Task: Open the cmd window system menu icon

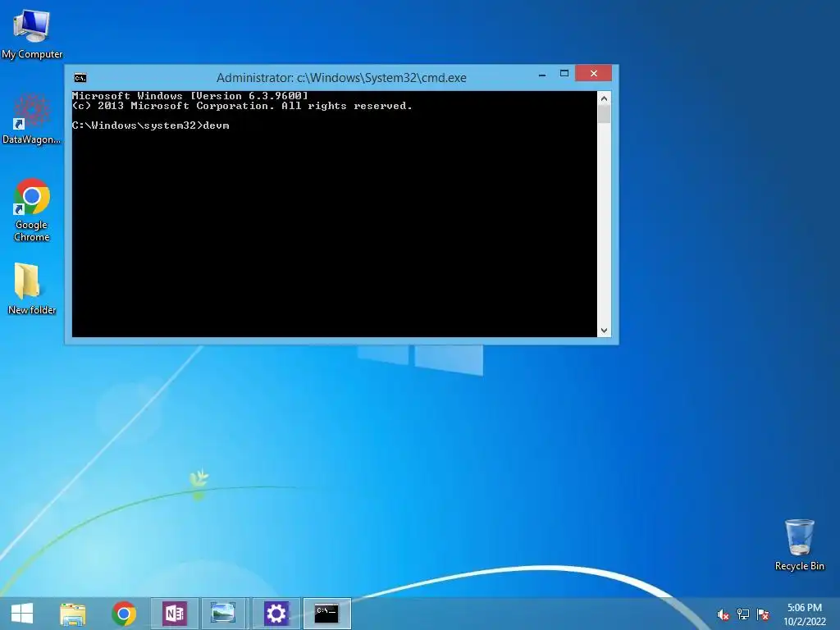Action: click(80, 78)
